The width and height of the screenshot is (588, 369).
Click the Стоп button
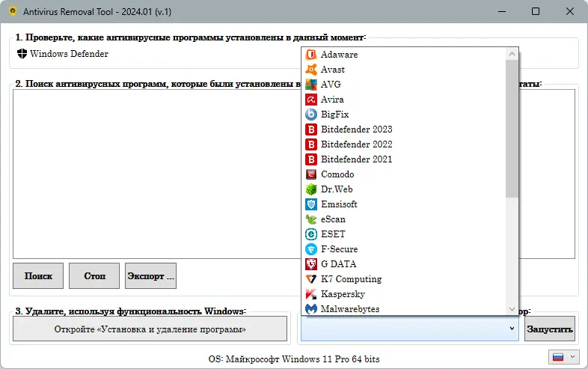(x=94, y=276)
